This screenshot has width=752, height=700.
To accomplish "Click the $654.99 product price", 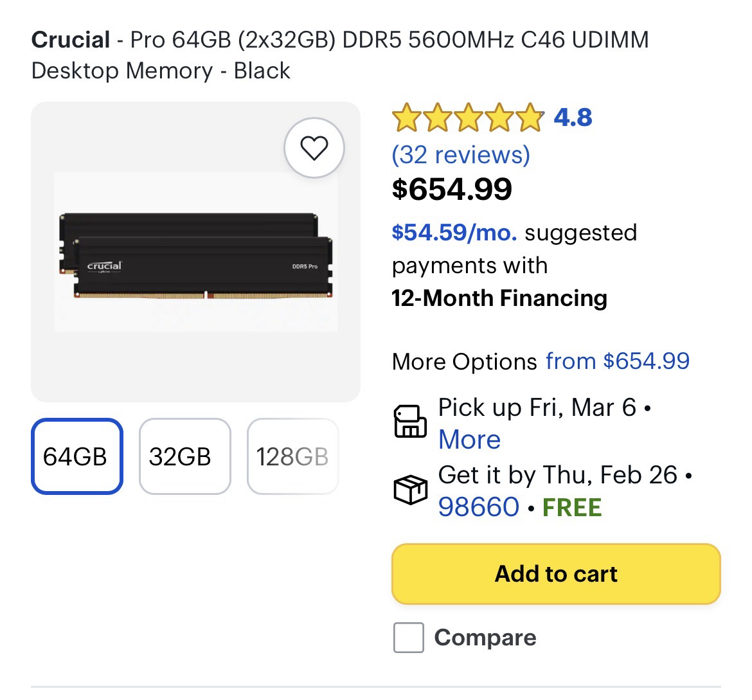I will click(x=452, y=189).
